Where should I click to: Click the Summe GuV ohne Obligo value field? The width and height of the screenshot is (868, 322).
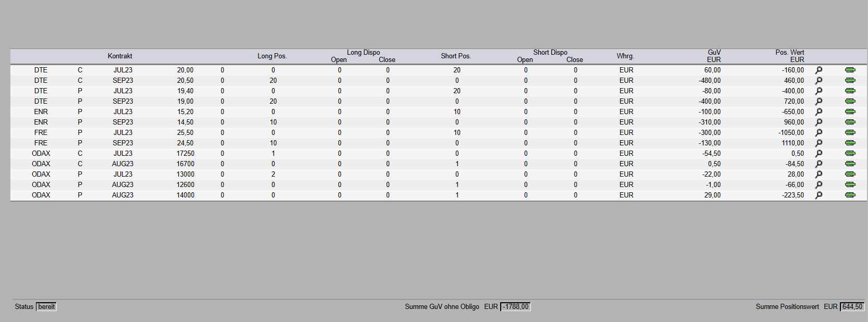[515, 307]
